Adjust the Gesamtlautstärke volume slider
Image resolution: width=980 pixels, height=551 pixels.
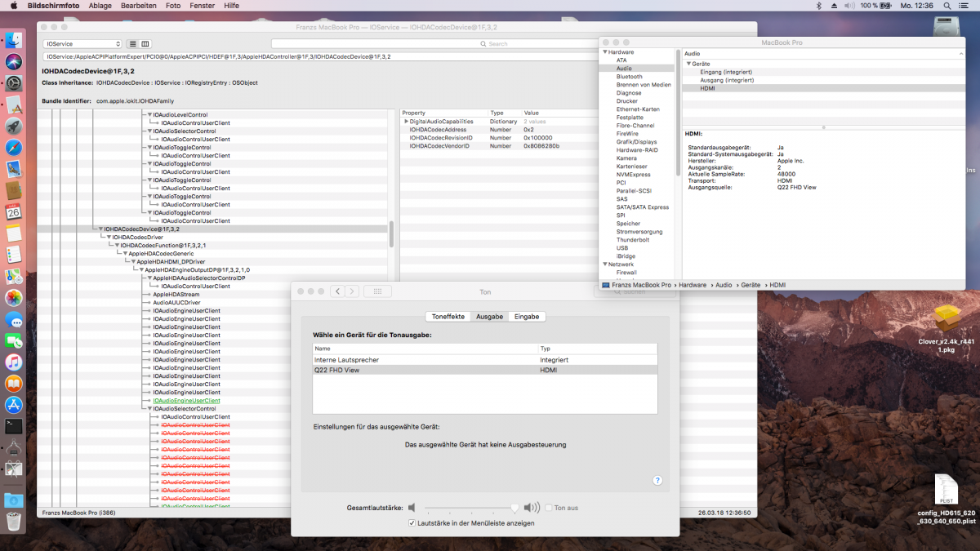(x=514, y=508)
